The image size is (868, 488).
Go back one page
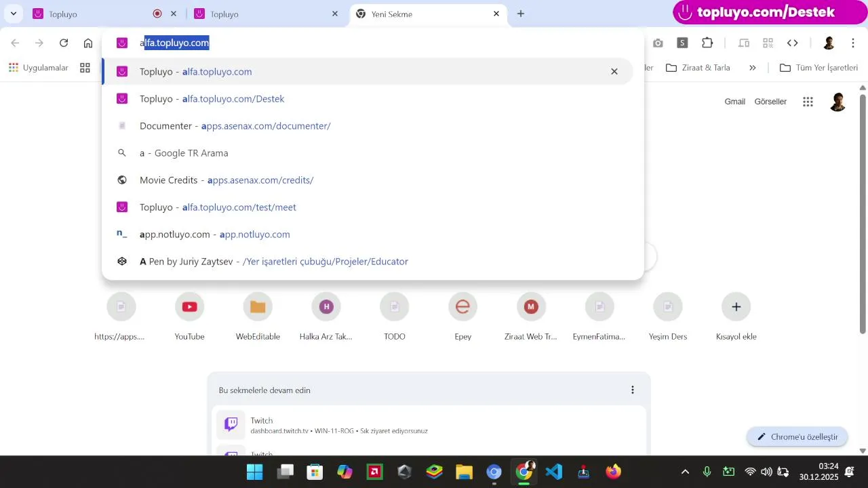[15, 43]
